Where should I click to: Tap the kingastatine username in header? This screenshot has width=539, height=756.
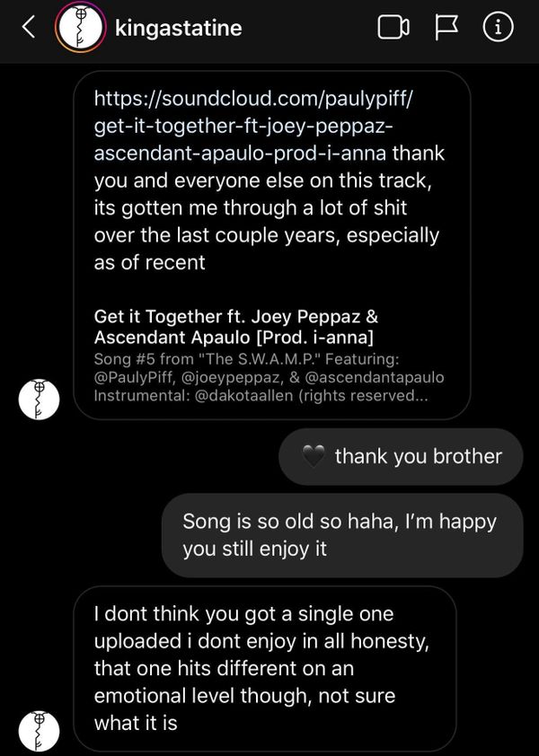click(179, 29)
